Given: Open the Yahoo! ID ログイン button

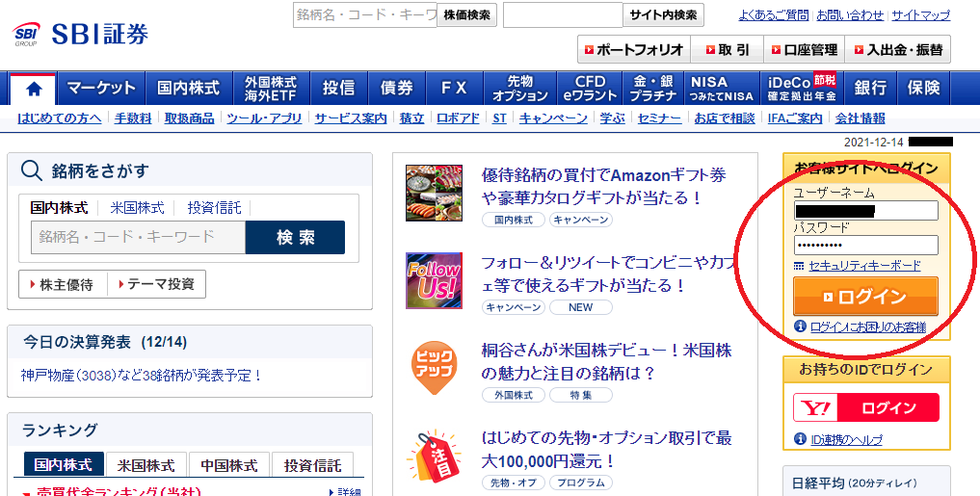Looking at the screenshot, I should (x=866, y=408).
